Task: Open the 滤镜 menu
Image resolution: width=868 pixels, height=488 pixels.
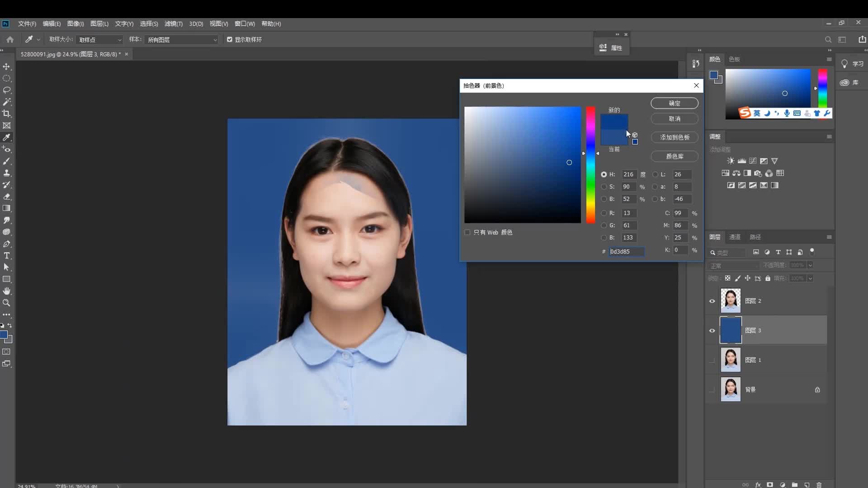Action: tap(173, 23)
